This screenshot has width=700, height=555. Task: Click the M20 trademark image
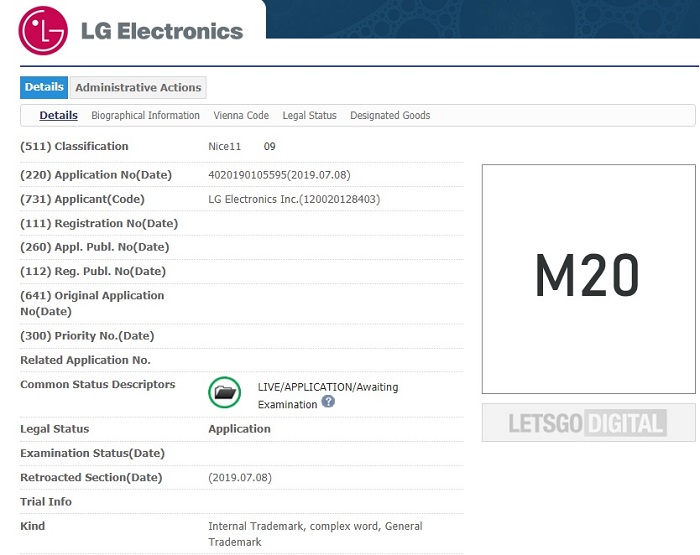pyautogui.click(x=588, y=279)
